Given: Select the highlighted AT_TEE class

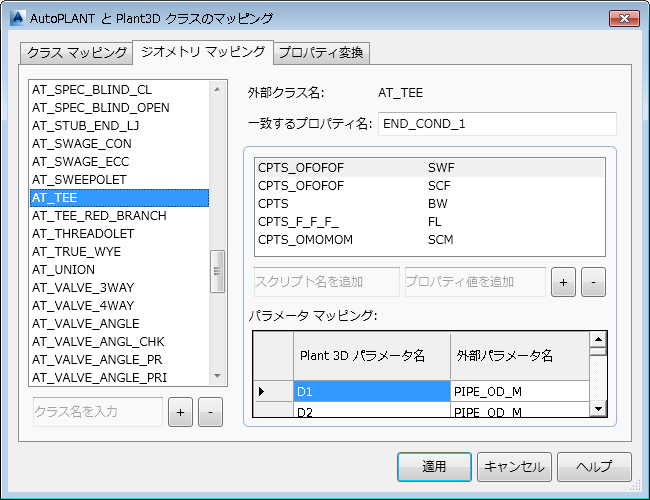Looking at the screenshot, I should [119, 198].
